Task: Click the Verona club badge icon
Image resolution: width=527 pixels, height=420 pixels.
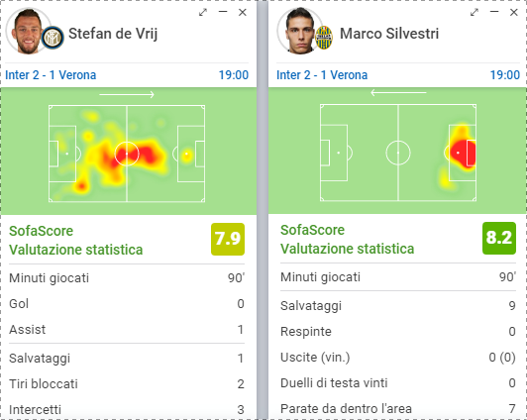Action: pos(324,38)
